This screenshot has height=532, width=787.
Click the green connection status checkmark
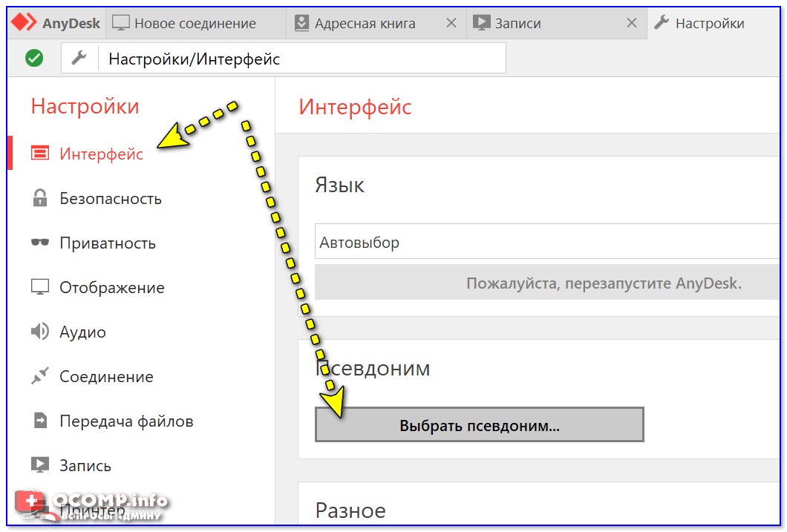tap(34, 58)
